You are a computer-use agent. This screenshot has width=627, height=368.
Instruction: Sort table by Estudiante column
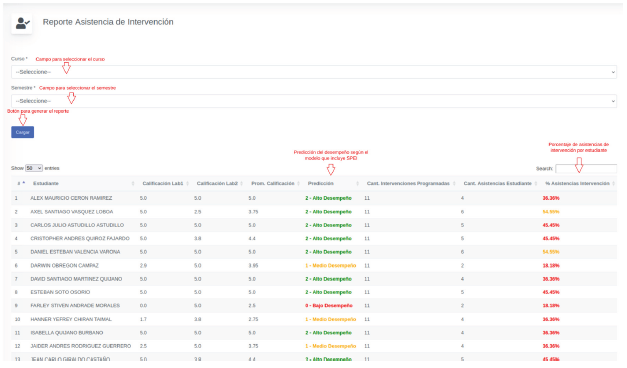click(83, 183)
